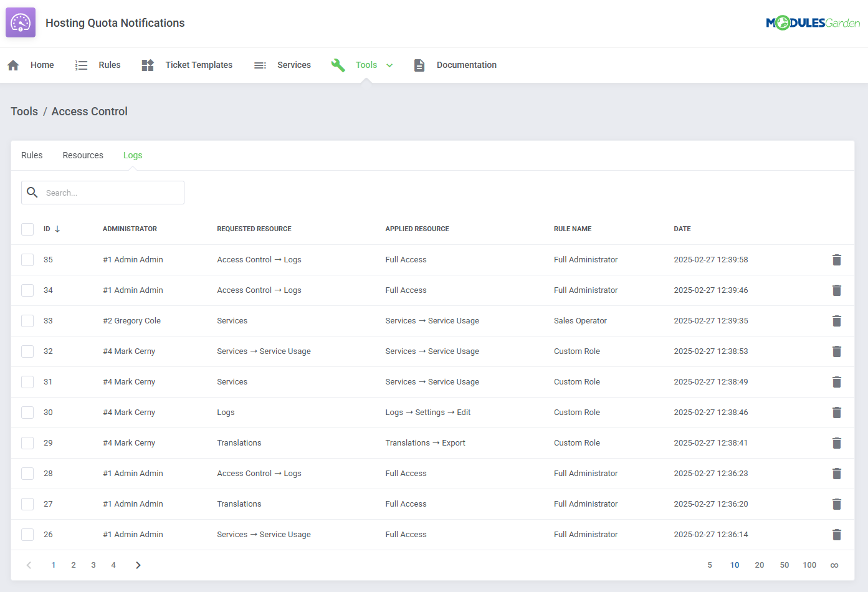Click the Hosting Quota Notifications module icon
Image resolution: width=868 pixels, height=592 pixels.
point(20,22)
